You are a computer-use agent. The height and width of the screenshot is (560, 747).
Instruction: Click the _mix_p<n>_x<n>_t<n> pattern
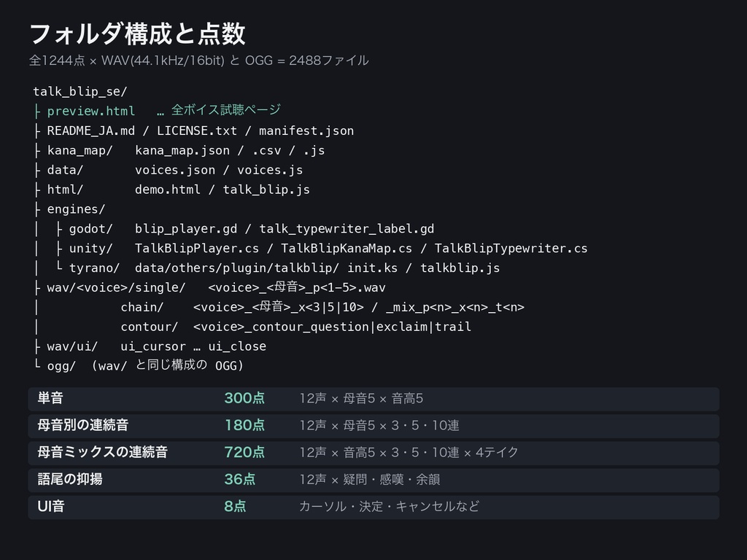455,307
